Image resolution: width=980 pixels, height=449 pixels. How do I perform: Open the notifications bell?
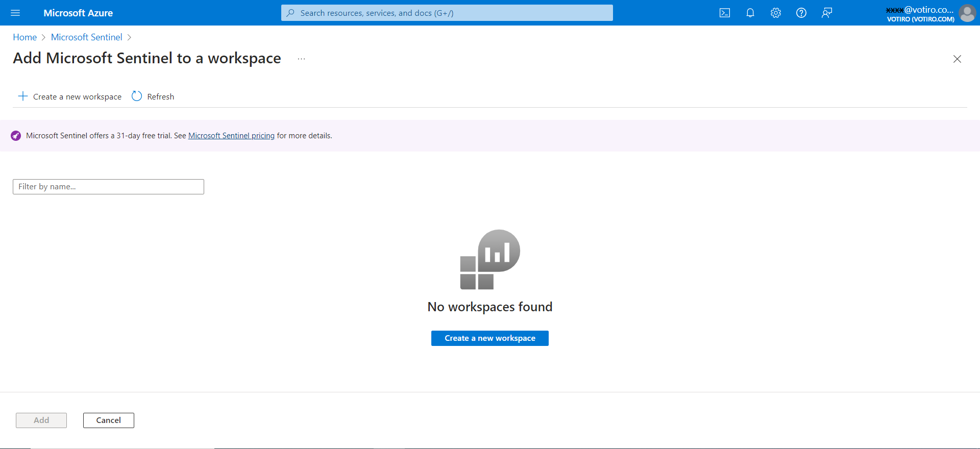pos(750,13)
